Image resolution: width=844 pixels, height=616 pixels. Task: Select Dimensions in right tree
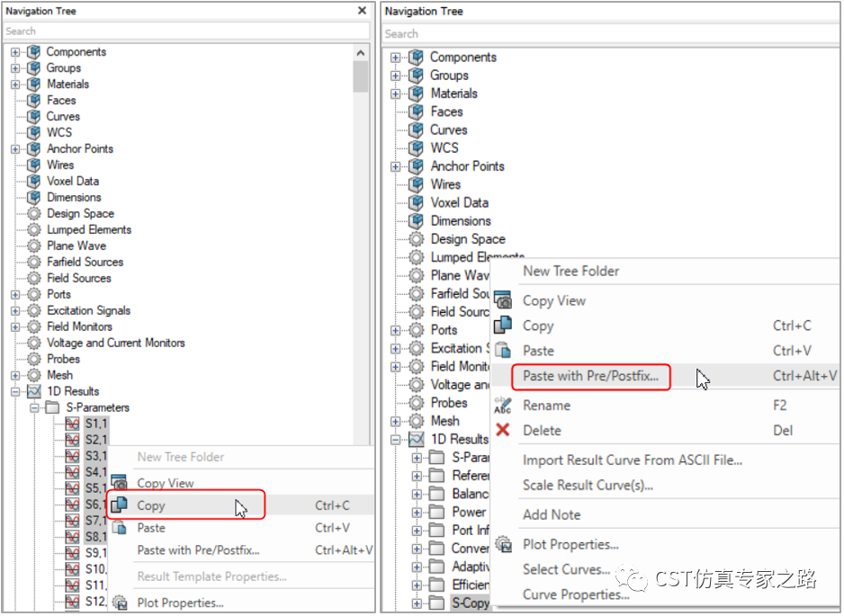[461, 220]
